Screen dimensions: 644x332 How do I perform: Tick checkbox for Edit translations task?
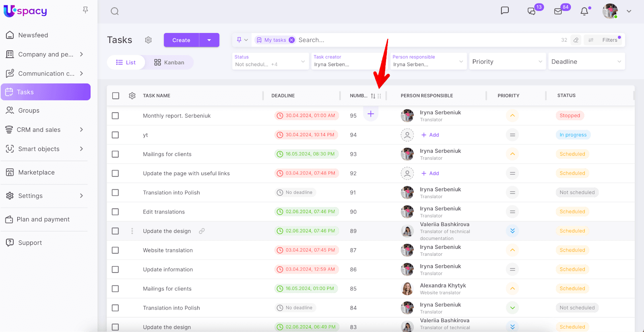click(x=116, y=212)
